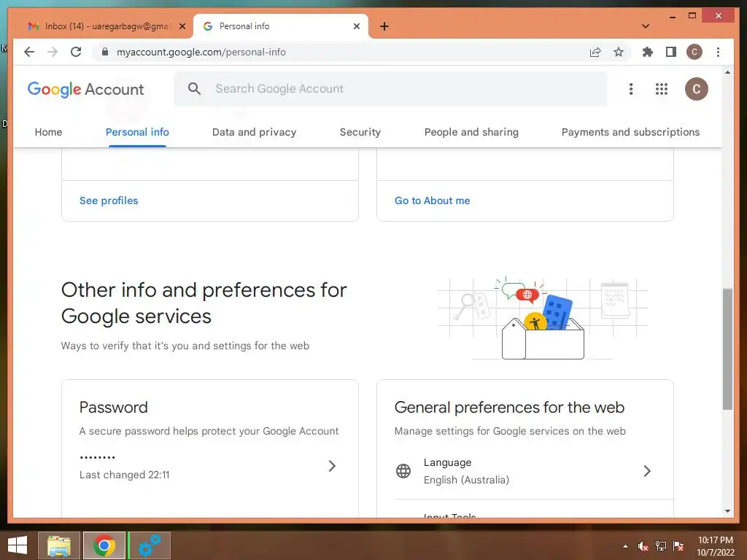Show hidden system tray icons
This screenshot has height=560, width=747.
click(x=625, y=546)
